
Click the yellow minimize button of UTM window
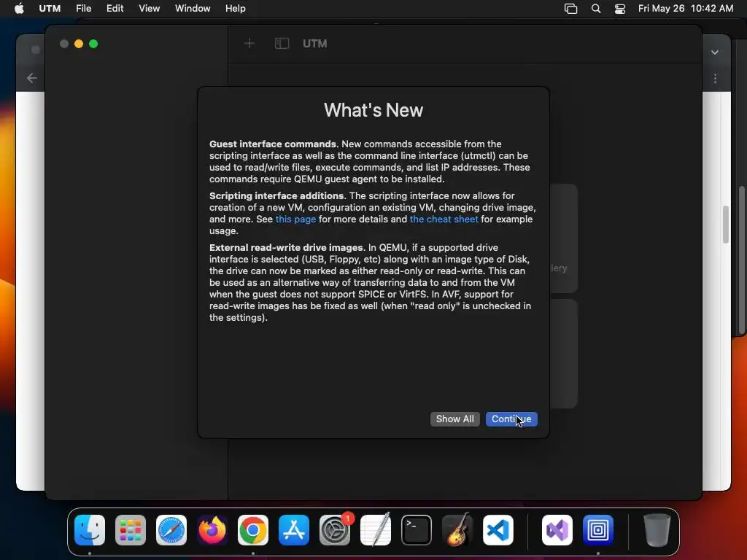tap(79, 44)
